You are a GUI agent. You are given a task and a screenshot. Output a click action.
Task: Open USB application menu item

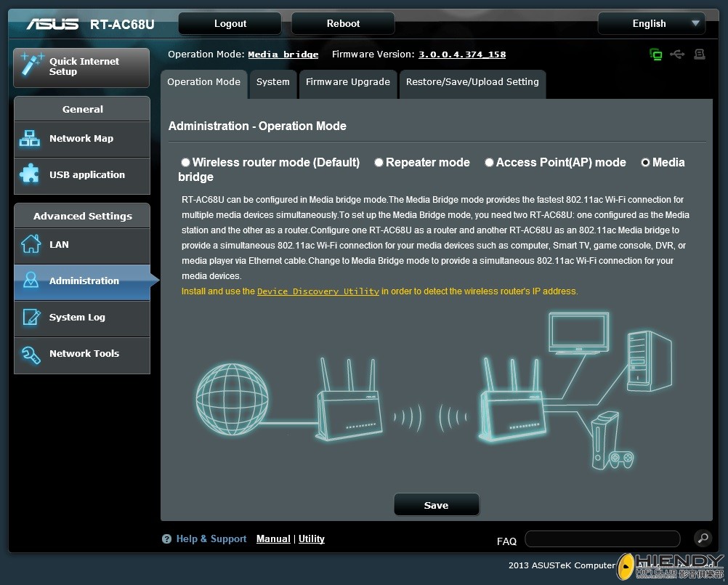82,176
